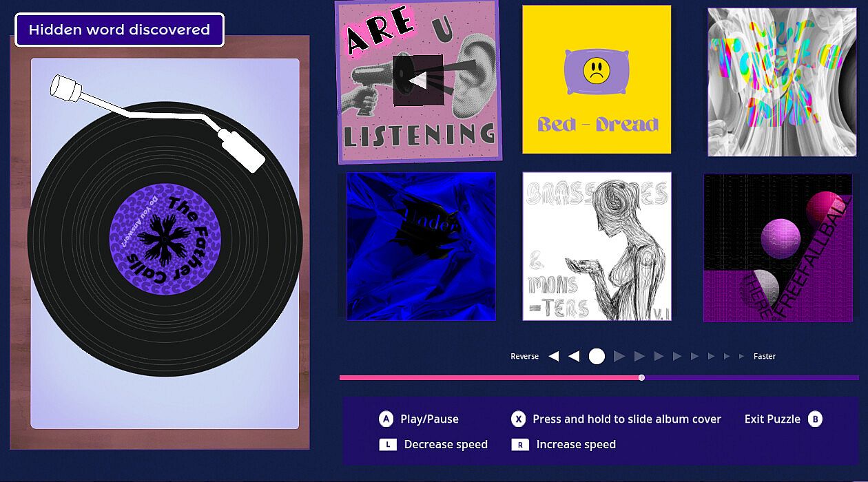Open the There Freefallball album cover
Image resolution: width=868 pixels, height=482 pixels.
click(778, 248)
